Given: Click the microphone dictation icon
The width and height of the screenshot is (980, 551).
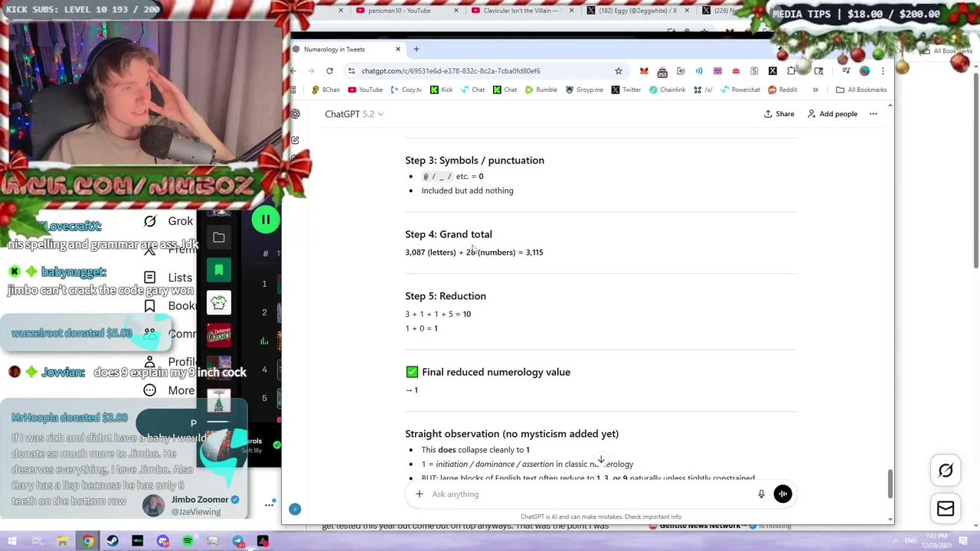Looking at the screenshot, I should (761, 494).
